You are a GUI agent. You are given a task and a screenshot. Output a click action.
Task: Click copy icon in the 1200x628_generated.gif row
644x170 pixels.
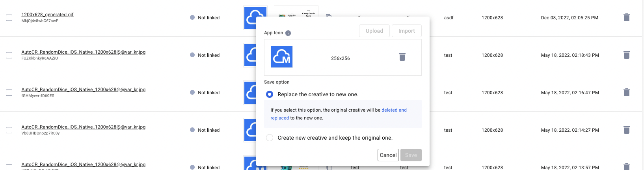click(329, 16)
